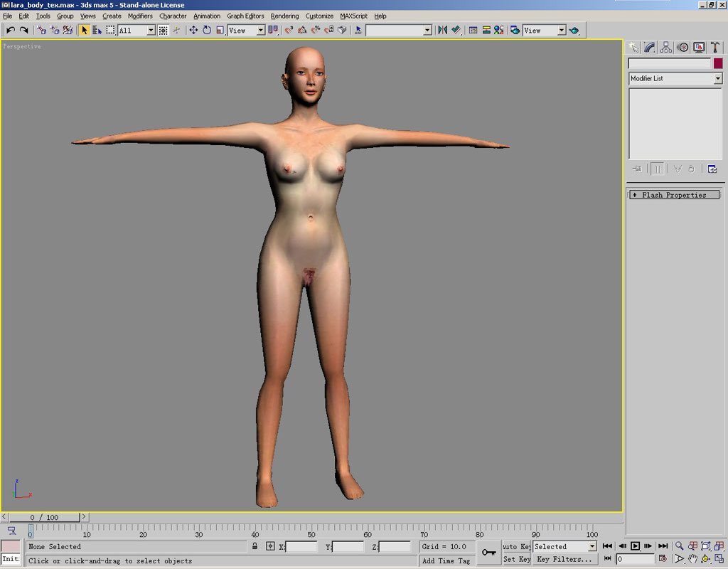This screenshot has width=728, height=569.
Task: Click the Undo arrow in the main toolbar
Action: tap(11, 30)
